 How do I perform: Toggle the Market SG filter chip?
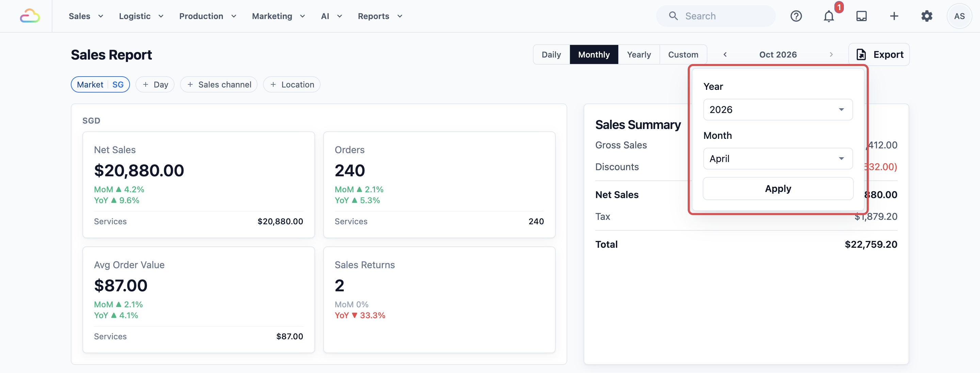[x=100, y=84]
